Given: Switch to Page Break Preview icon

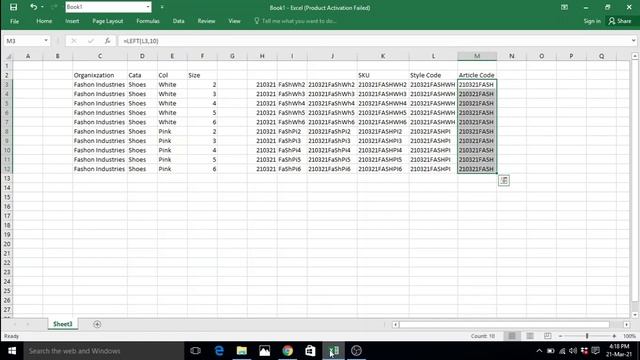Looking at the screenshot, I should (x=547, y=336).
